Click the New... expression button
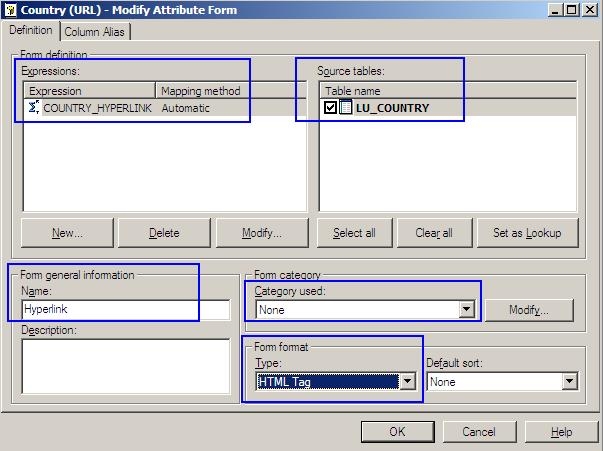 pyautogui.click(x=67, y=233)
